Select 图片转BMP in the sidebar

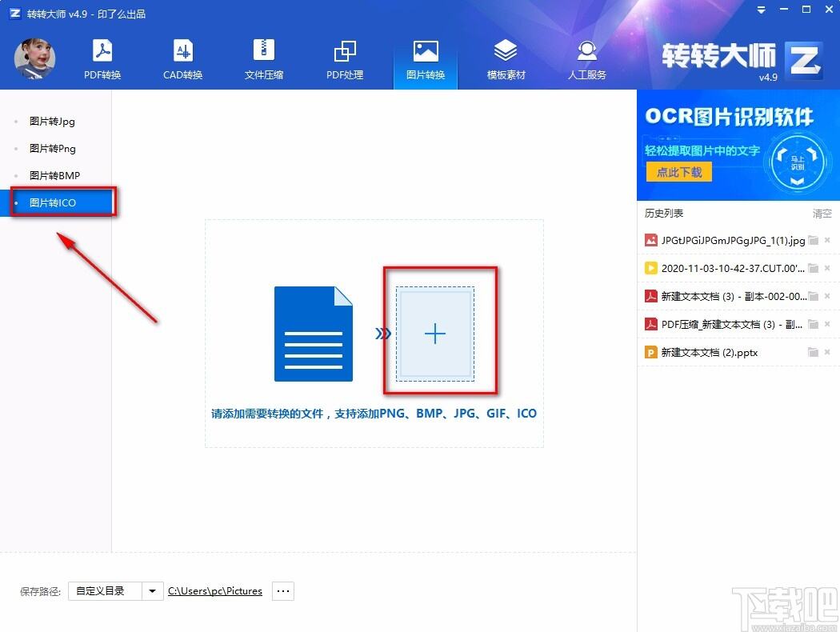coord(56,175)
